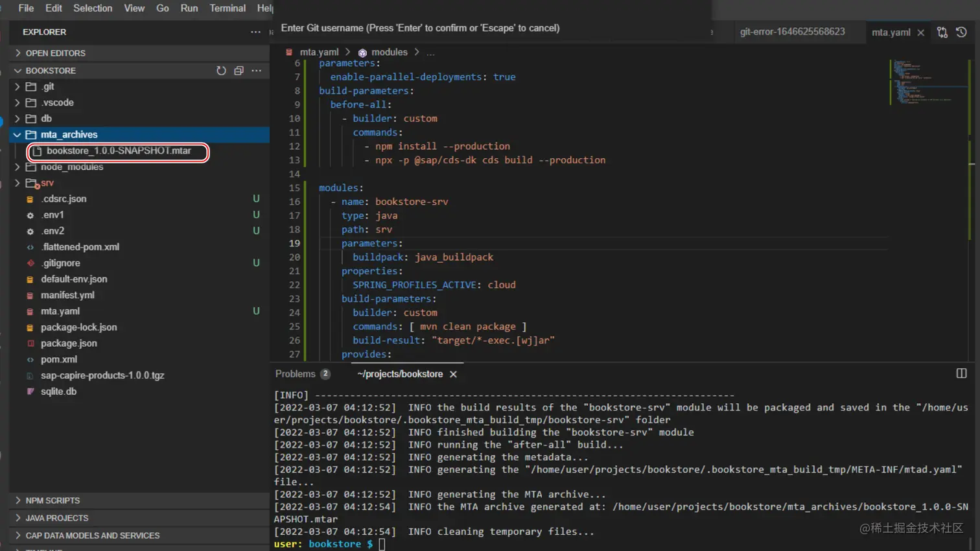The image size is (980, 551).
Task: Select bookstore_1.0.0-SNAPSHOT.mtar file
Action: (x=119, y=151)
